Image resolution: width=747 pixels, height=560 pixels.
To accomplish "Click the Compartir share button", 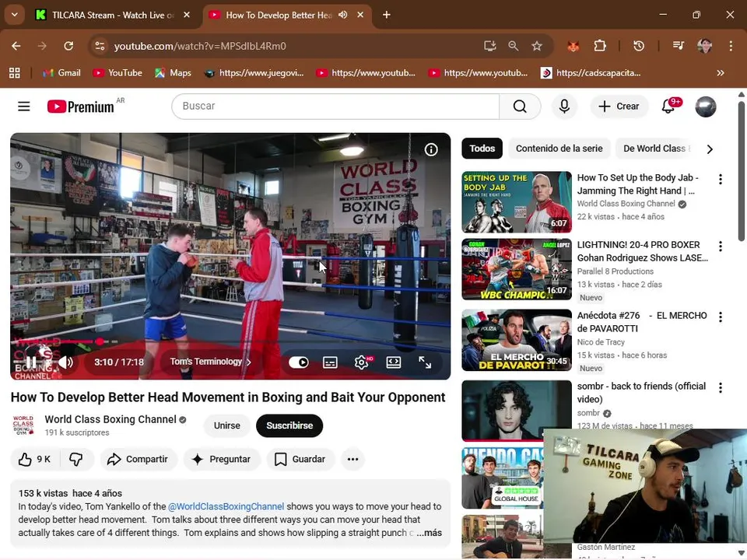I will [139, 460].
